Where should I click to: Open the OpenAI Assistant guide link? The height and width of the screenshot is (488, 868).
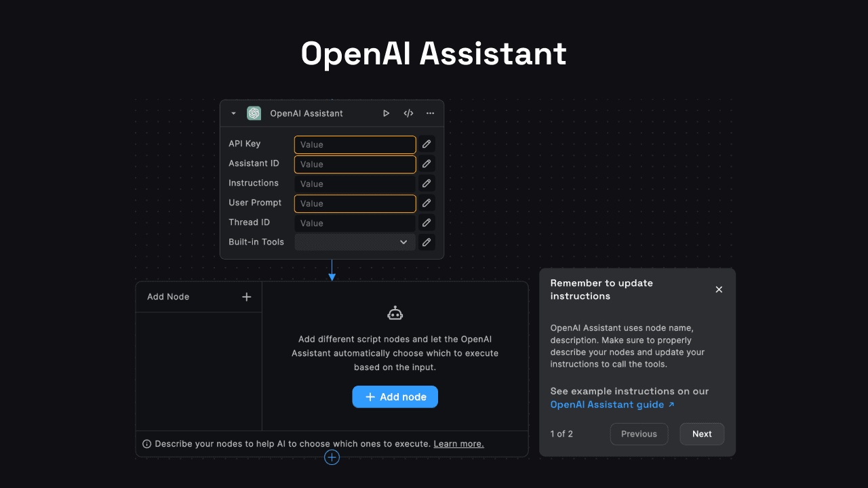coord(608,404)
